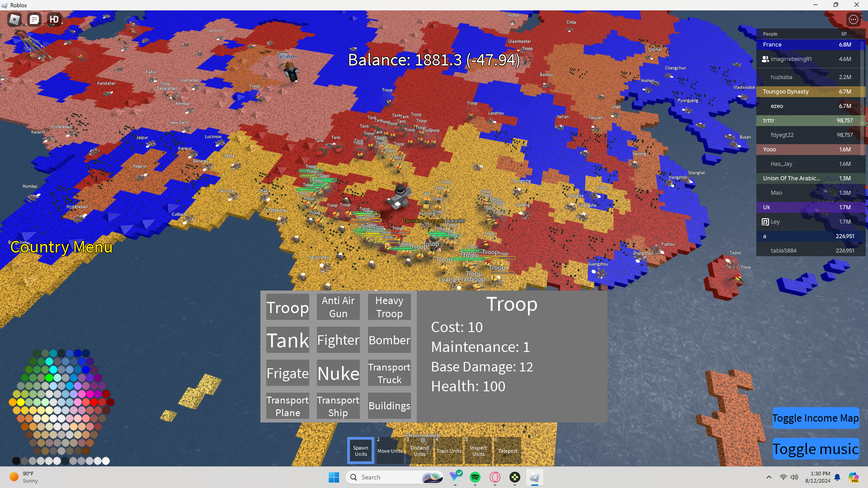Click the Windows Start icon
Viewport: 868px width, 488px height.
[334, 477]
